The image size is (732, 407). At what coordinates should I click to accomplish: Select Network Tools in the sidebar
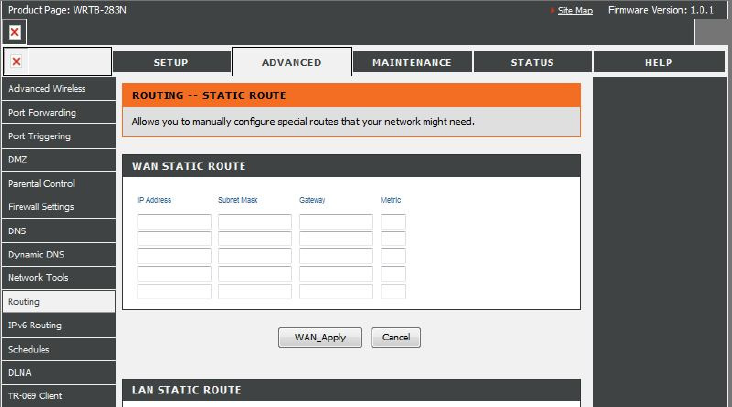coord(59,278)
